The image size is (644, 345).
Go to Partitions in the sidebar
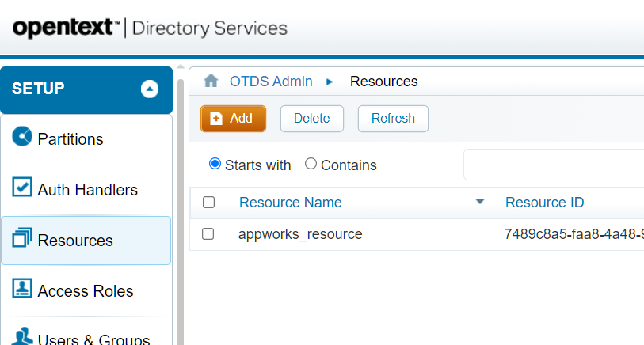point(70,139)
